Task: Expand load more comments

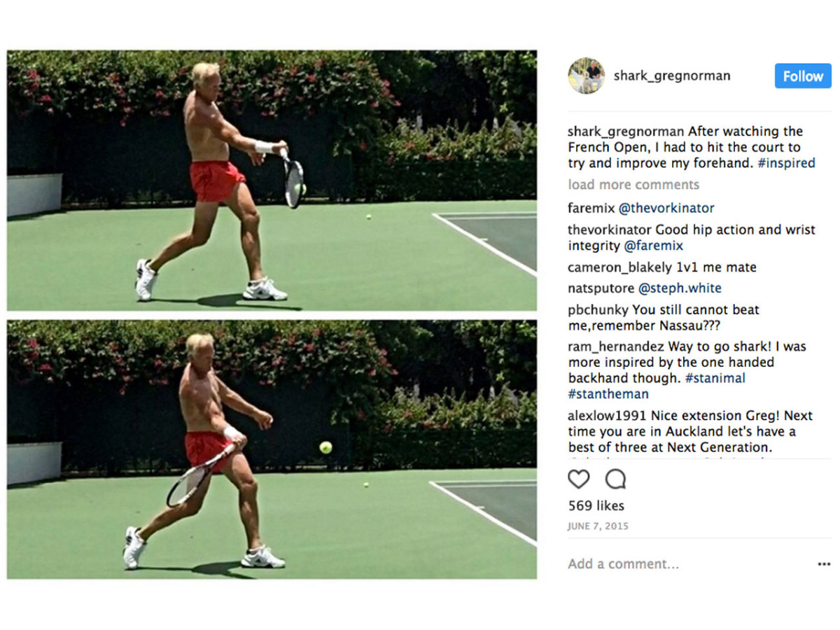Action: [633, 185]
